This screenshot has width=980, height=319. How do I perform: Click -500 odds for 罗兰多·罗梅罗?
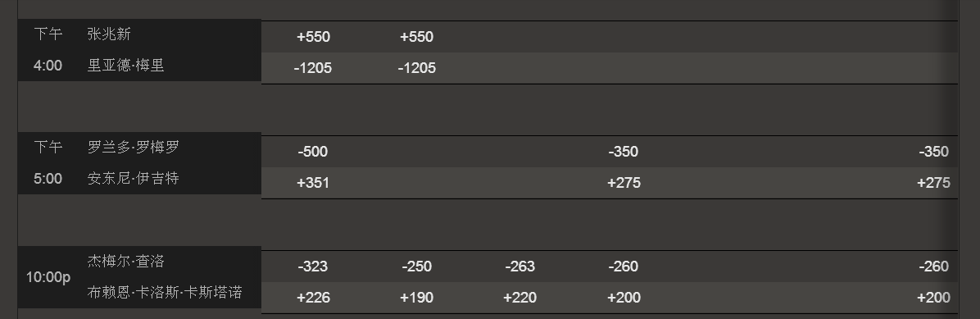point(313,152)
